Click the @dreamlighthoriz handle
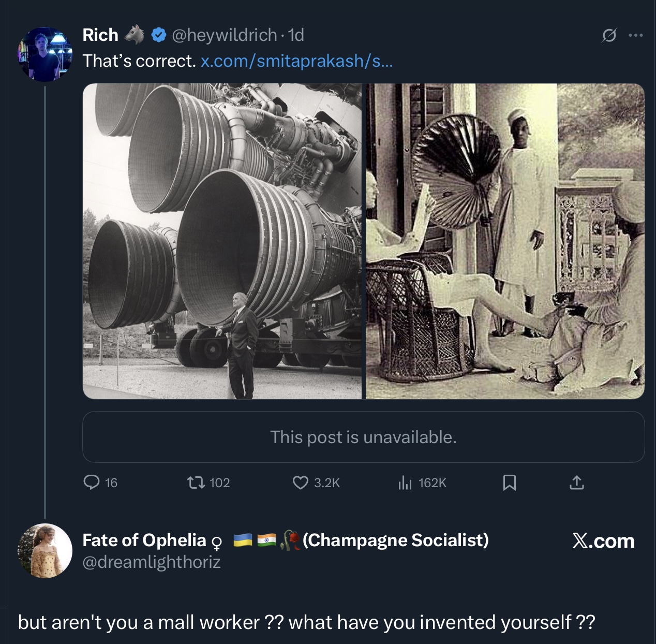The width and height of the screenshot is (656, 644). coord(152,562)
